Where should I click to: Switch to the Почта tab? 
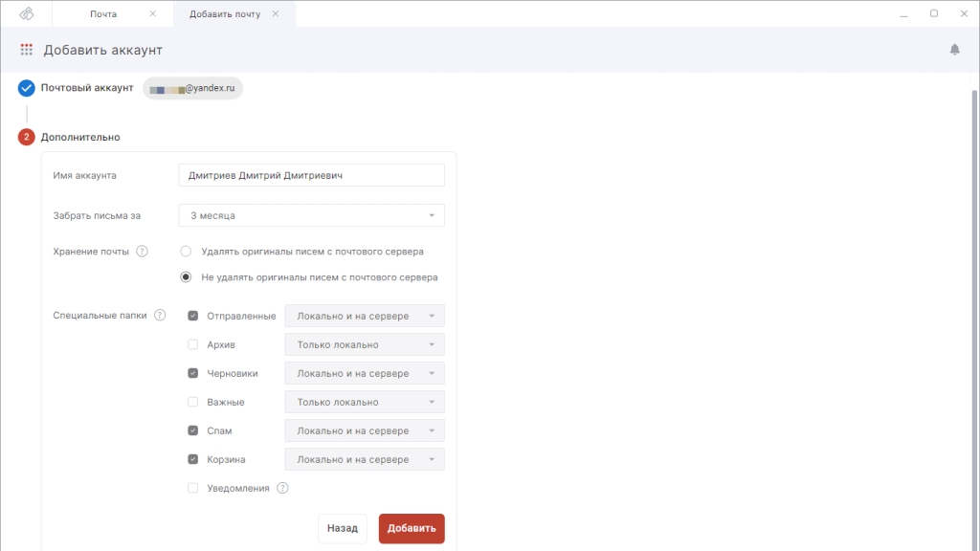[103, 14]
